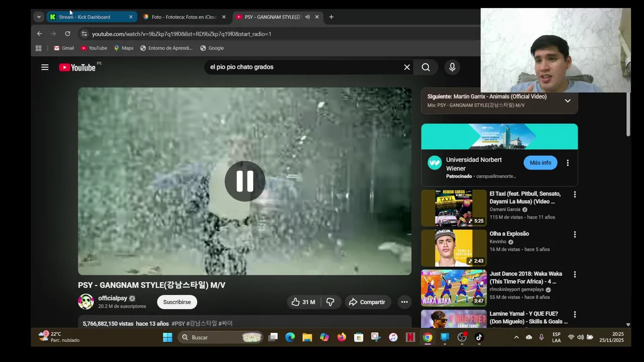This screenshot has height=362, width=644.
Task: Open Google Chrome taskbar icon
Action: pyautogui.click(x=427, y=337)
